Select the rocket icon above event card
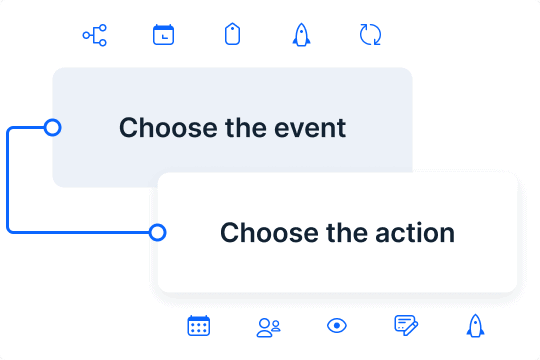The image size is (540, 360). tap(301, 35)
